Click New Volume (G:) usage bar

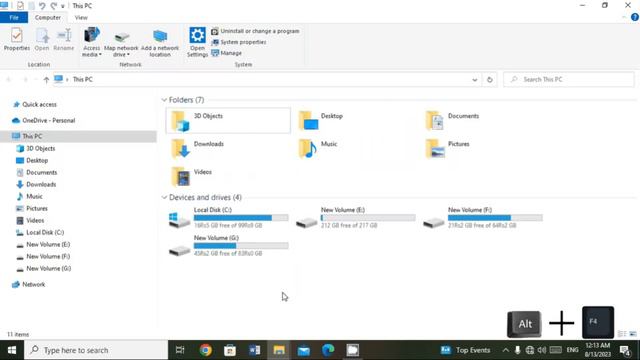coord(241,246)
